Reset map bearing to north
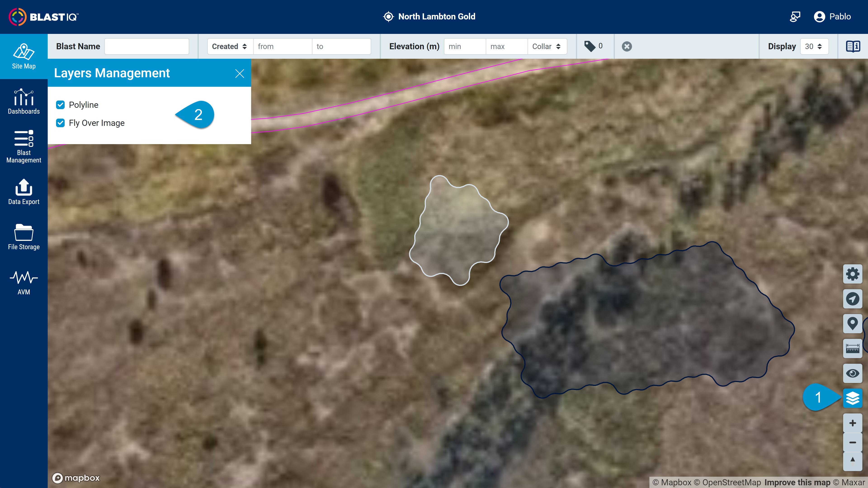The image size is (868, 488). [x=852, y=461]
